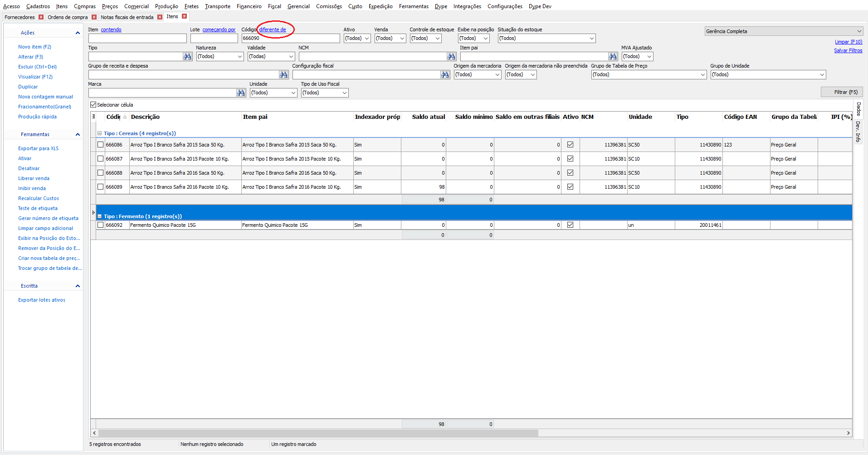Click the binoculars search icon beside Tipo field
The width and height of the screenshot is (868, 455).
pyautogui.click(x=187, y=56)
